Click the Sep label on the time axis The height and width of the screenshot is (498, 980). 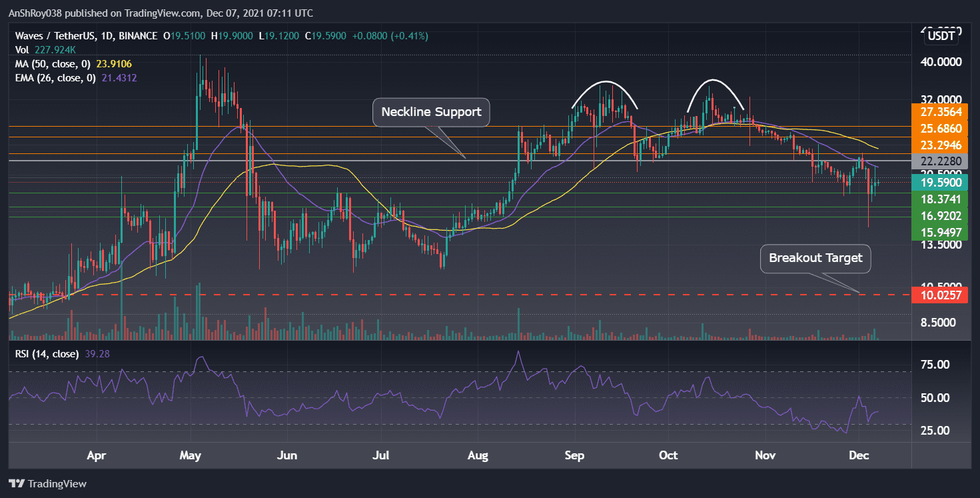(x=574, y=456)
